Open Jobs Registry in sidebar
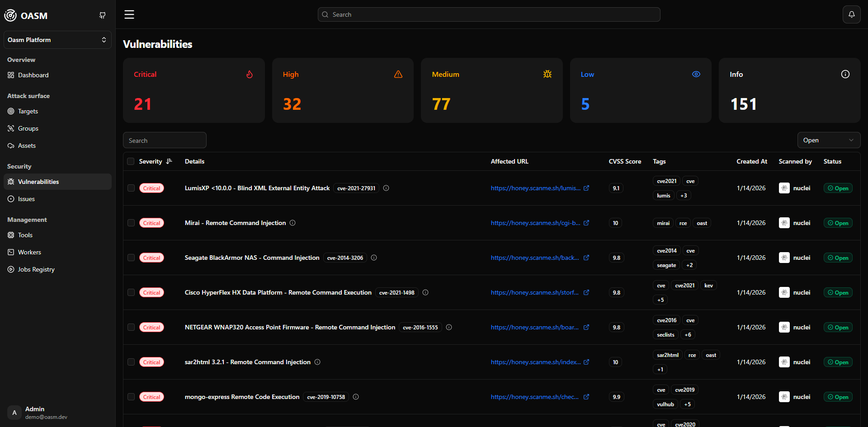This screenshot has height=427, width=868. coord(57,269)
